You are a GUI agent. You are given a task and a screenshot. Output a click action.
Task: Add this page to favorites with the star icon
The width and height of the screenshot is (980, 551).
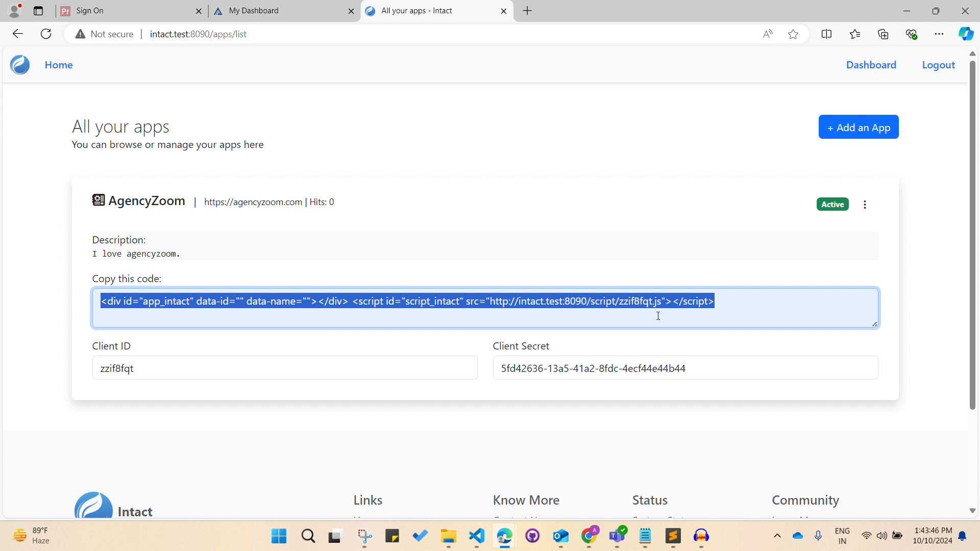[793, 34]
